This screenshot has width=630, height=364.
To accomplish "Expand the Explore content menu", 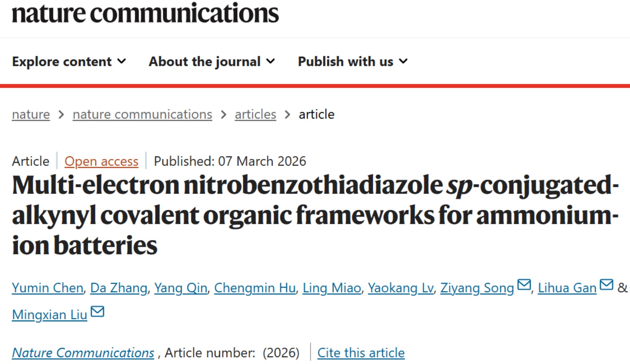I will coord(69,61).
